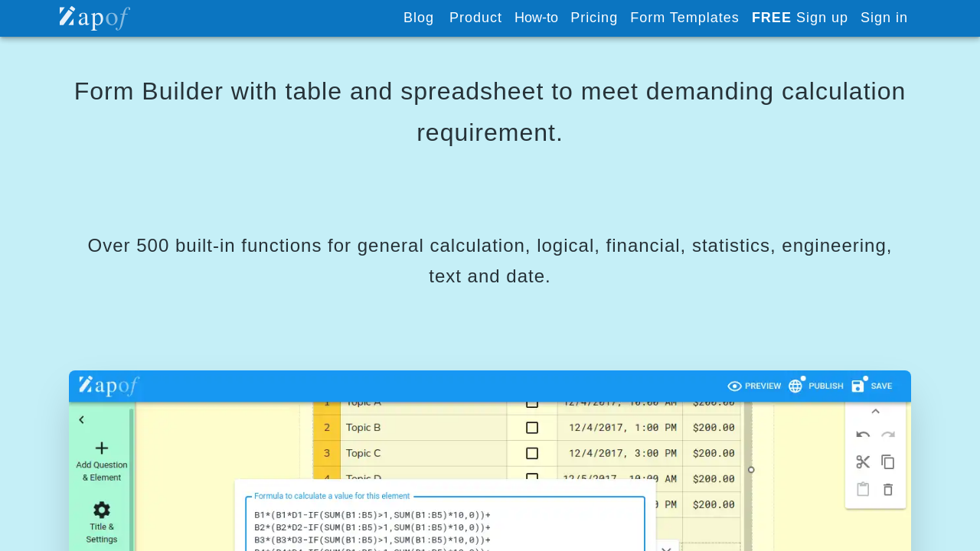
Task: Click the Add Question & Element plus icon
Action: point(102,448)
